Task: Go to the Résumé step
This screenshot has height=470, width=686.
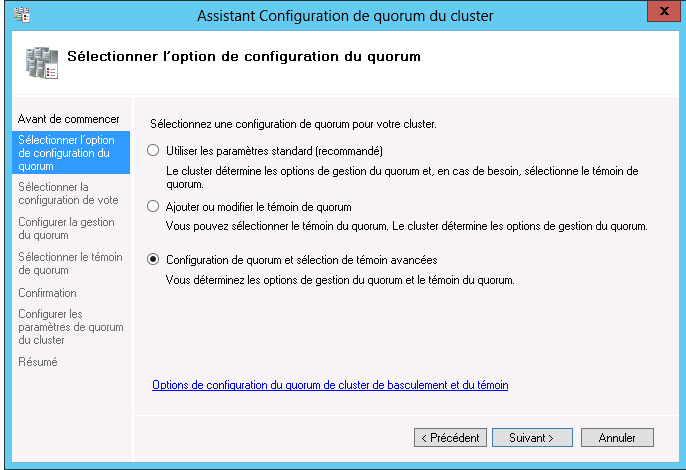Action: [38, 362]
